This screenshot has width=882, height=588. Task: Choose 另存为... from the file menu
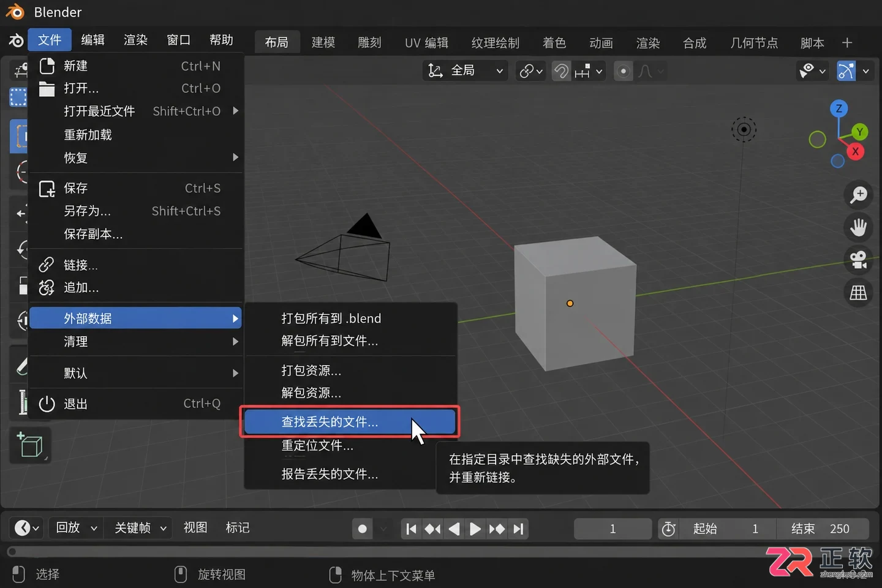pyautogui.click(x=136, y=211)
